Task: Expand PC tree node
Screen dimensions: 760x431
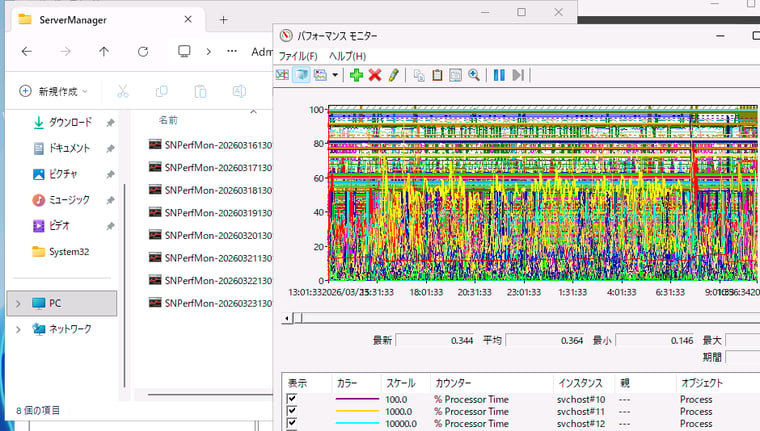Action: click(x=18, y=303)
